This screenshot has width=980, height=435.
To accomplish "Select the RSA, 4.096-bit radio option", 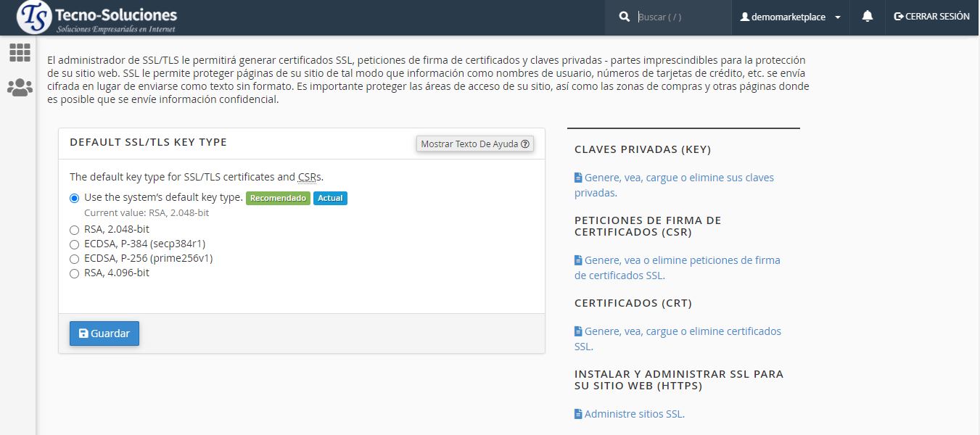I will pyautogui.click(x=75, y=273).
